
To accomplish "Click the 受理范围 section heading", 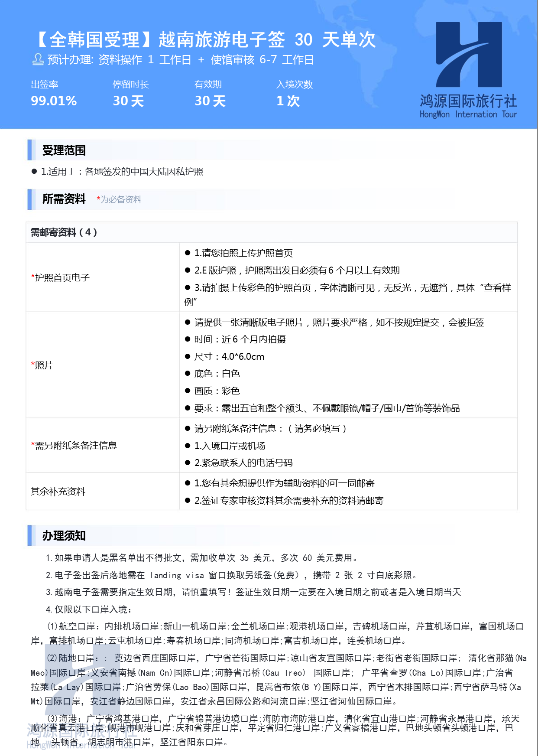I will (x=64, y=150).
